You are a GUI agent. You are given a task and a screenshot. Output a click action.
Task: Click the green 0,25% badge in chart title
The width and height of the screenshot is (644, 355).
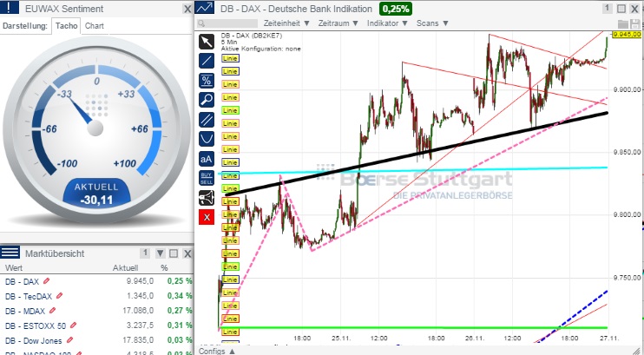[396, 8]
